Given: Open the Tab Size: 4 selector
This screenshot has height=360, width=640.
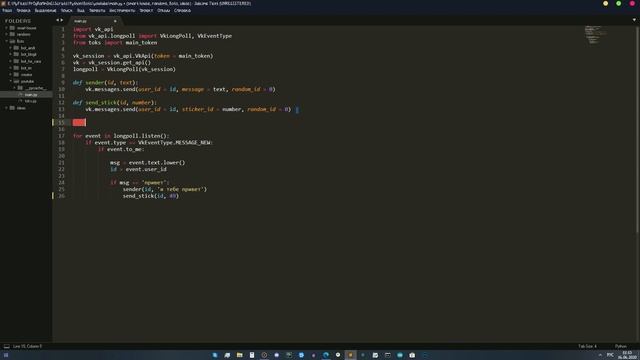Looking at the screenshot, I should coord(587,346).
